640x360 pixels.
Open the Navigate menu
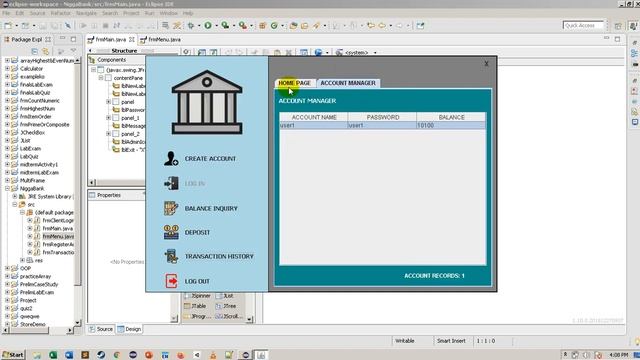(x=87, y=13)
